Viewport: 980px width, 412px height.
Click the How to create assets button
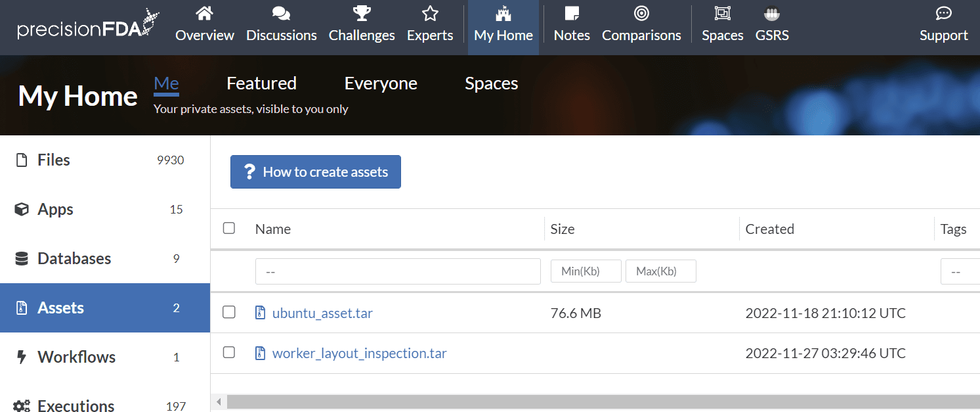316,172
